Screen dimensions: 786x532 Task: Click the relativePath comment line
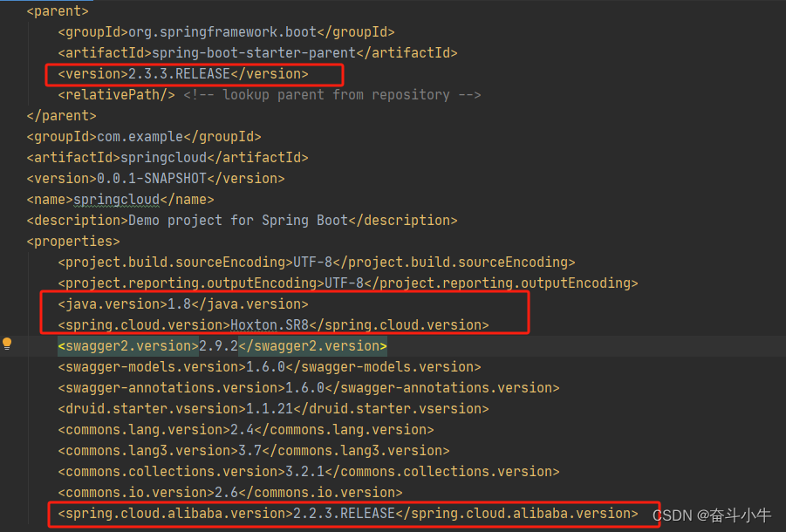270,95
